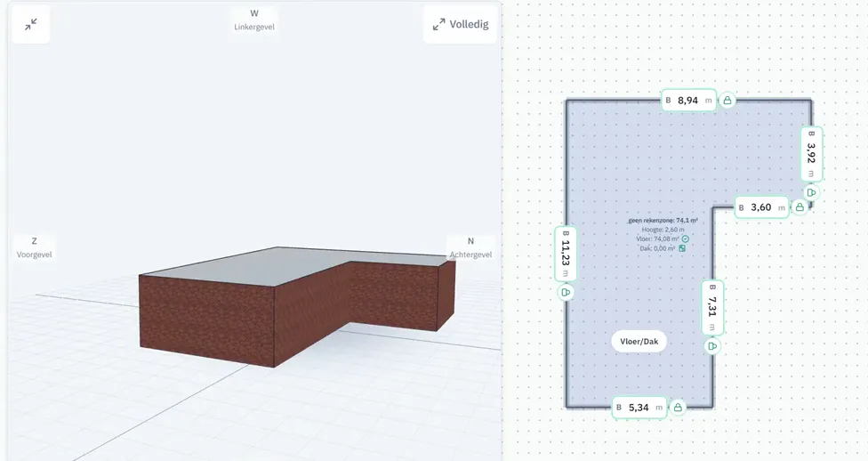Expand 3D view with Volledig button
This screenshot has height=461, width=868.
click(x=461, y=24)
